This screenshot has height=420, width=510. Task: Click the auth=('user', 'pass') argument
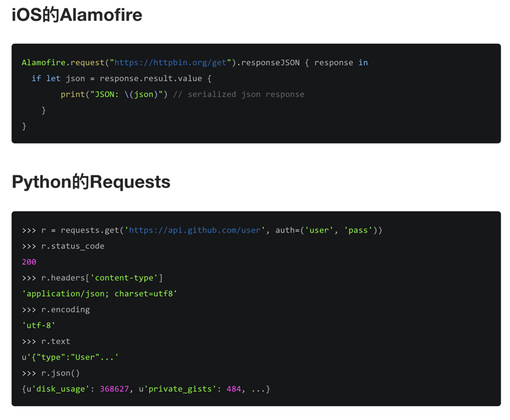326,230
